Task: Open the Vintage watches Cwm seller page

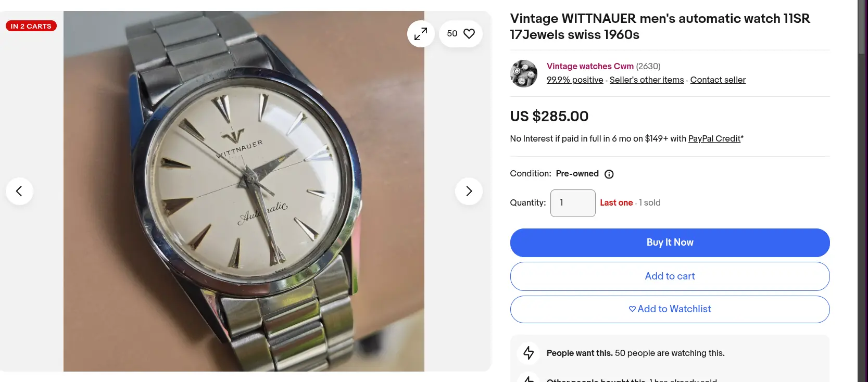Action: point(590,66)
